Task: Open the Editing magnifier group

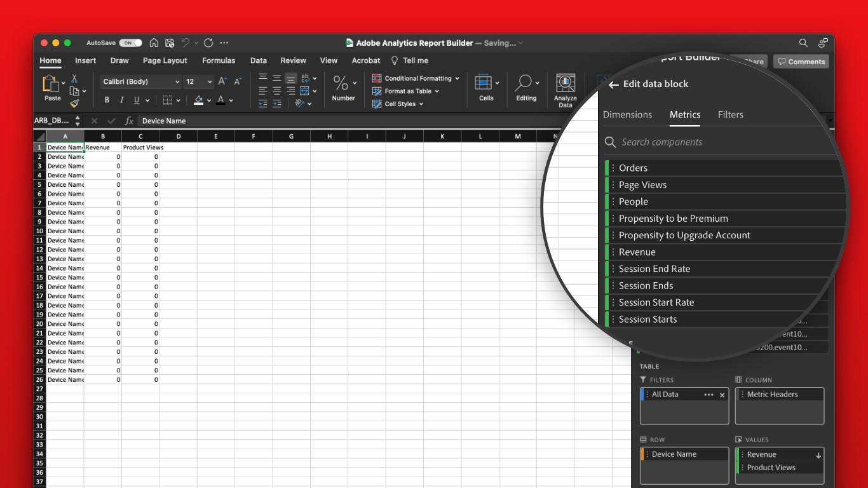Action: [x=524, y=83]
